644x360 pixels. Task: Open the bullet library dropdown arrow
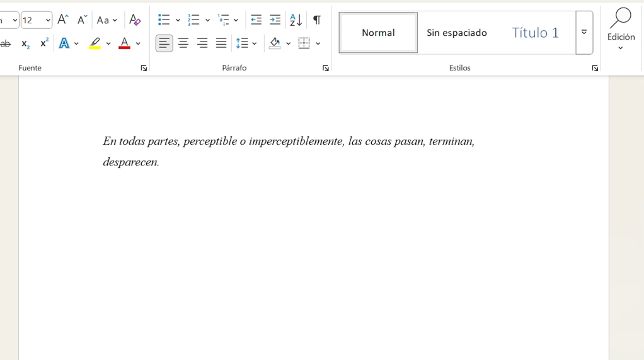coord(178,20)
